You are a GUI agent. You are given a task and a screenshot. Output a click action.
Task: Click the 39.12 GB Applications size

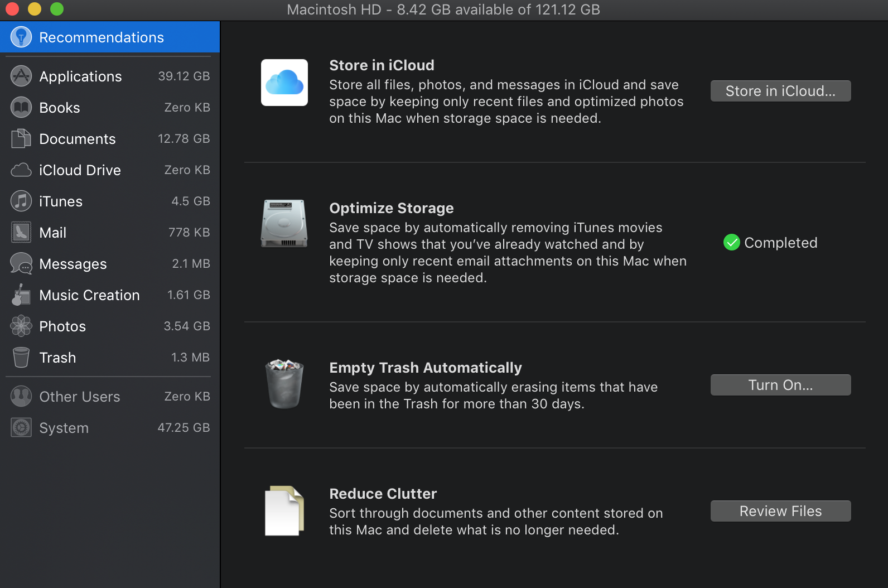[184, 76]
